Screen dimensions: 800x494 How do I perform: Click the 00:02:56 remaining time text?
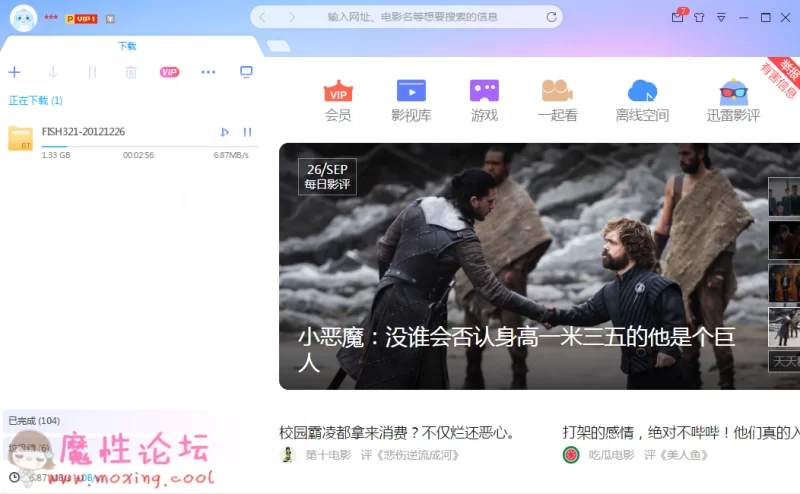[x=138, y=155]
